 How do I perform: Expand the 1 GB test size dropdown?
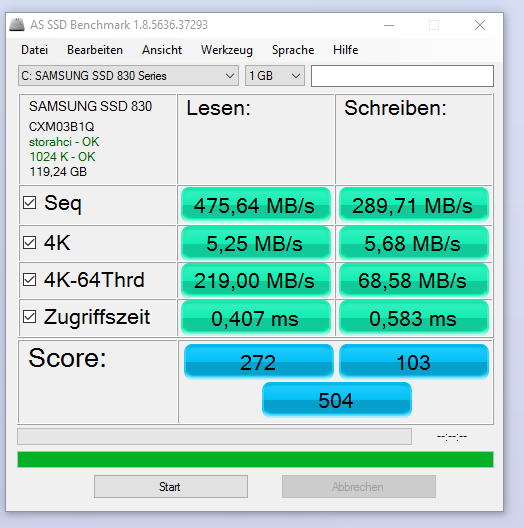pyautogui.click(x=275, y=76)
